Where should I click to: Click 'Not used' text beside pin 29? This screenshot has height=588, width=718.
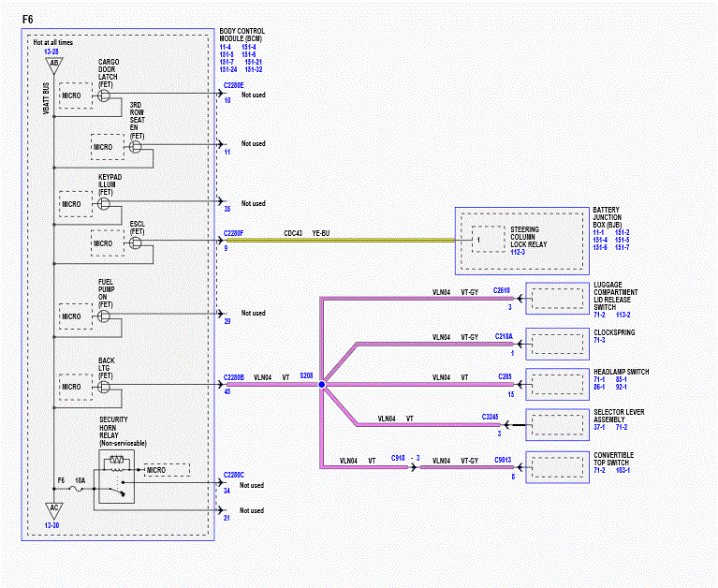(x=254, y=314)
